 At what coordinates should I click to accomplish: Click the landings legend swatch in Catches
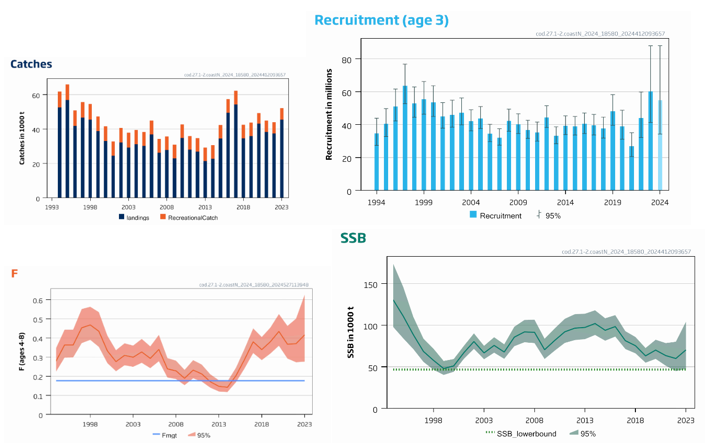click(x=122, y=216)
